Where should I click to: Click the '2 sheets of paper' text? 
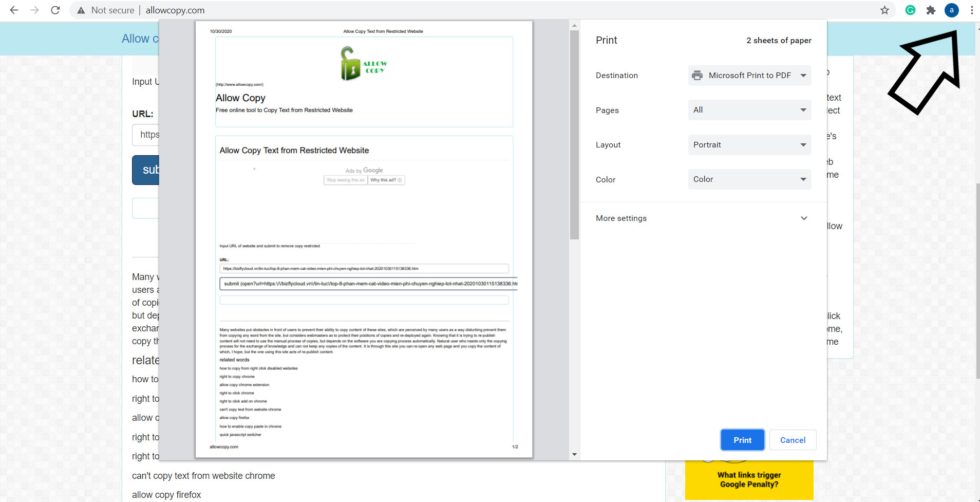point(779,41)
